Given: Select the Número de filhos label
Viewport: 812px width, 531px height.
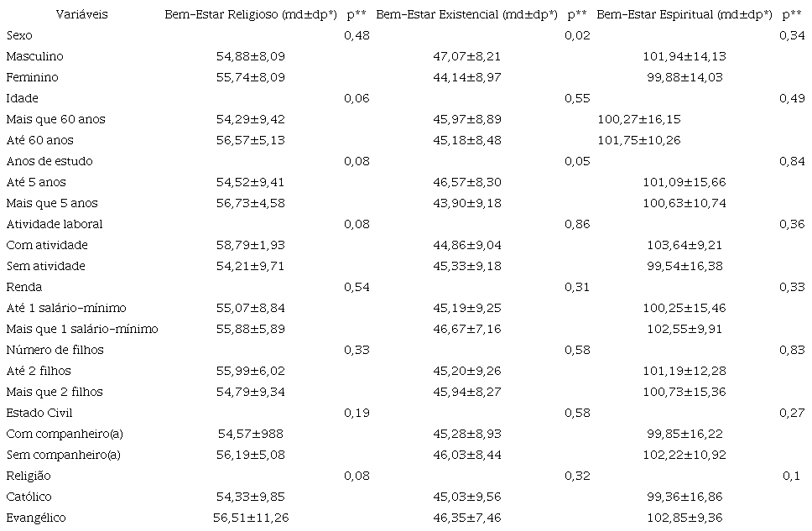Looking at the screenshot, I should coord(55,350).
